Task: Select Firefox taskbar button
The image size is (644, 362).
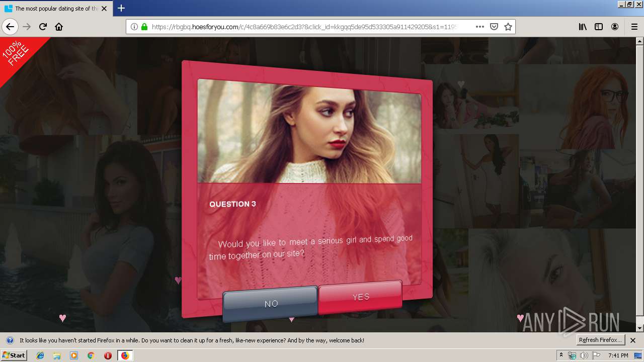Action: (x=125, y=355)
